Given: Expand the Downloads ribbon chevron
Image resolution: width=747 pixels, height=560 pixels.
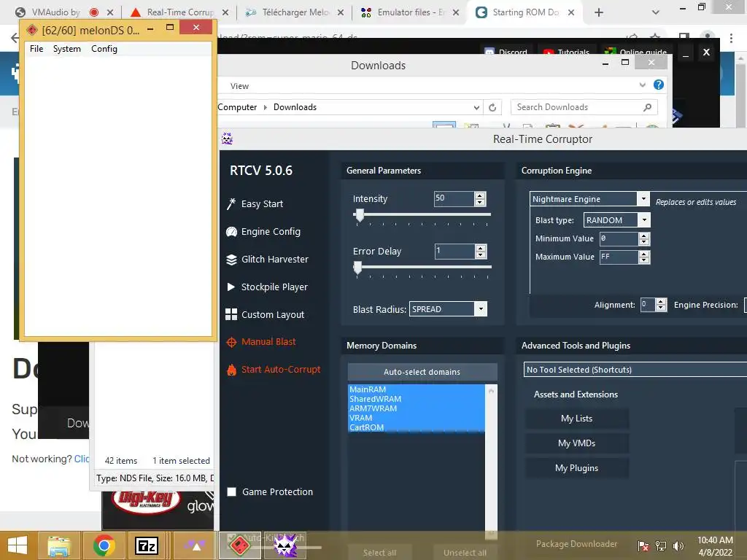Looking at the screenshot, I should (642, 85).
